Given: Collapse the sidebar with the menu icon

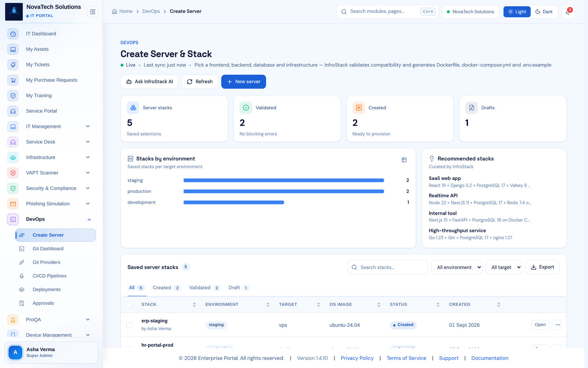Looking at the screenshot, I should tap(93, 12).
